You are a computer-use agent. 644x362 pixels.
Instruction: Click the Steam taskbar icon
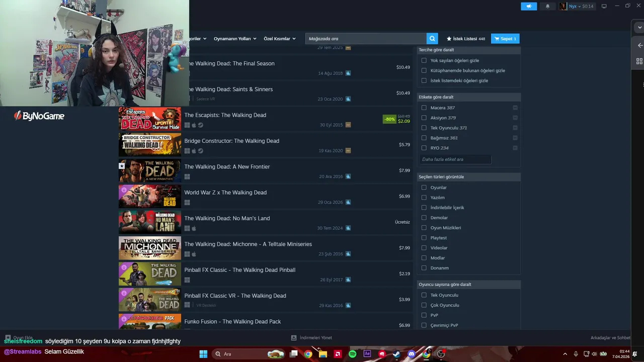tap(396, 354)
